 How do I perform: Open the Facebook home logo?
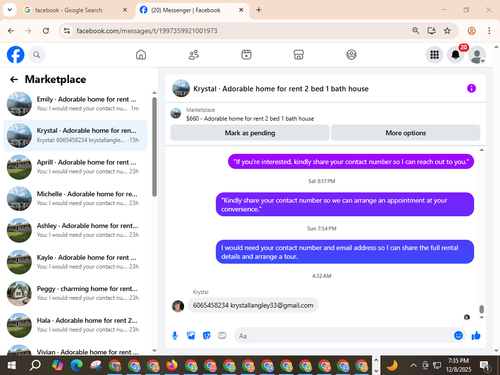point(16,55)
